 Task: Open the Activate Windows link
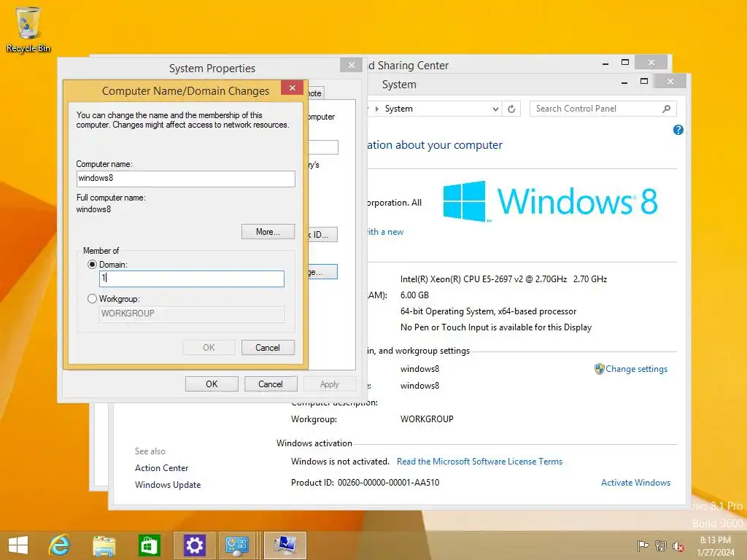635,483
